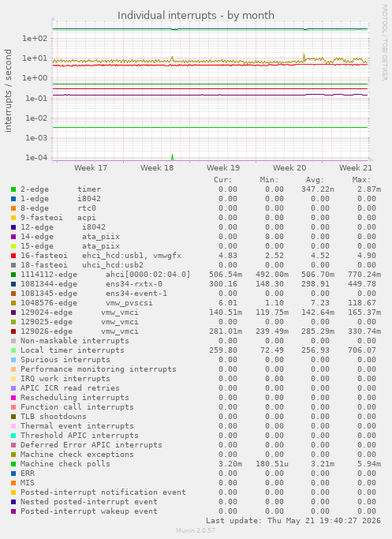Click the cyan Threshold APIC interrupts swatch
This screenshot has width=392, height=539.
(13, 436)
